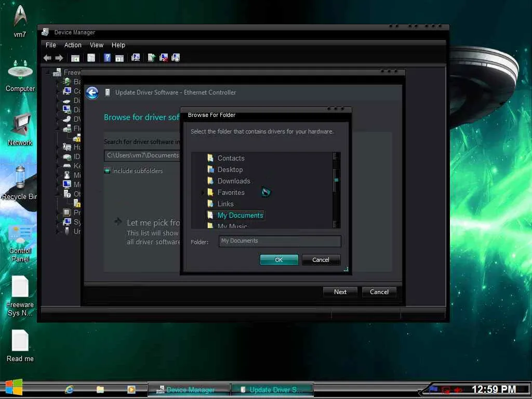Expand the Processors node in the device tree
This screenshot has width=532, height=399.
click(58, 212)
